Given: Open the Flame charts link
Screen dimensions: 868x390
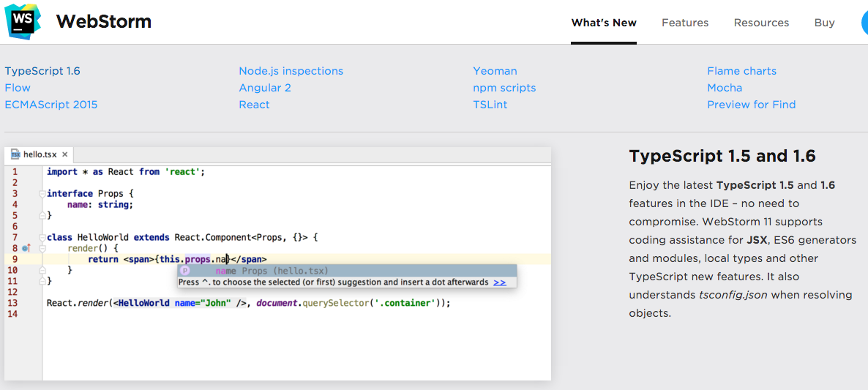Looking at the screenshot, I should point(741,71).
